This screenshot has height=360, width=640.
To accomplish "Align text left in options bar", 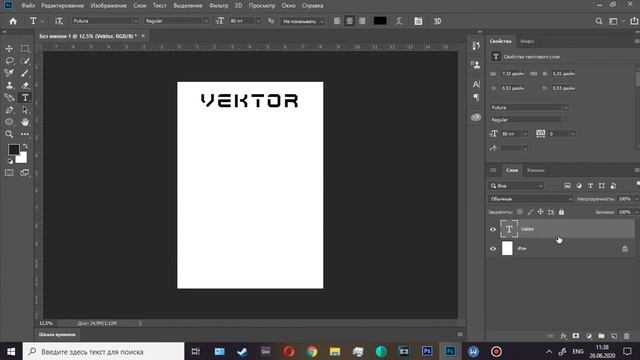I will 337,21.
